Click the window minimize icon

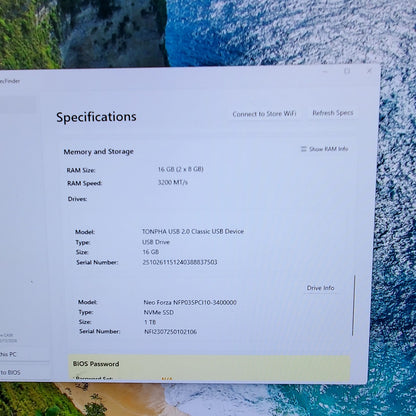tap(325, 72)
